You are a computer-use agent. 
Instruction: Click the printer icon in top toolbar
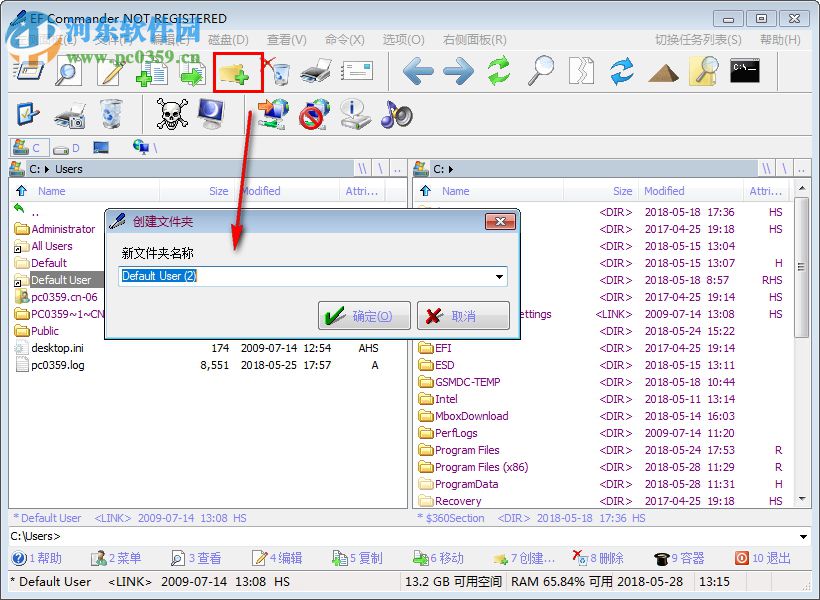316,71
